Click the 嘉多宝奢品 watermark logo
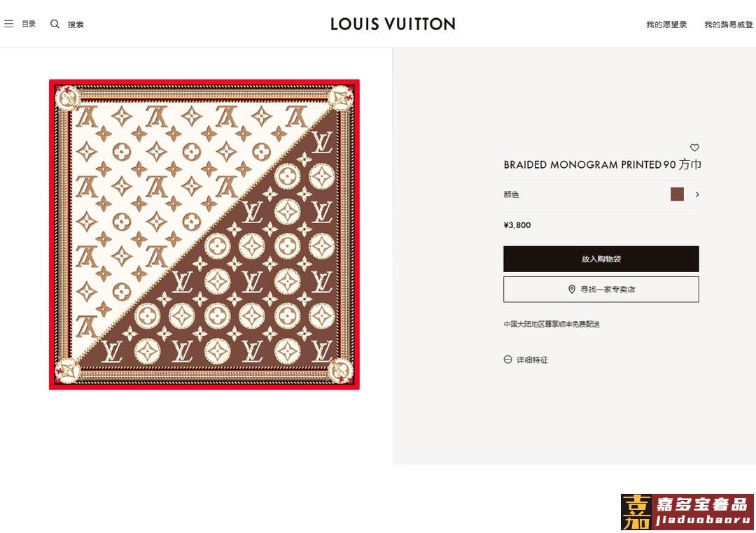This screenshot has height=533, width=756. (x=687, y=512)
